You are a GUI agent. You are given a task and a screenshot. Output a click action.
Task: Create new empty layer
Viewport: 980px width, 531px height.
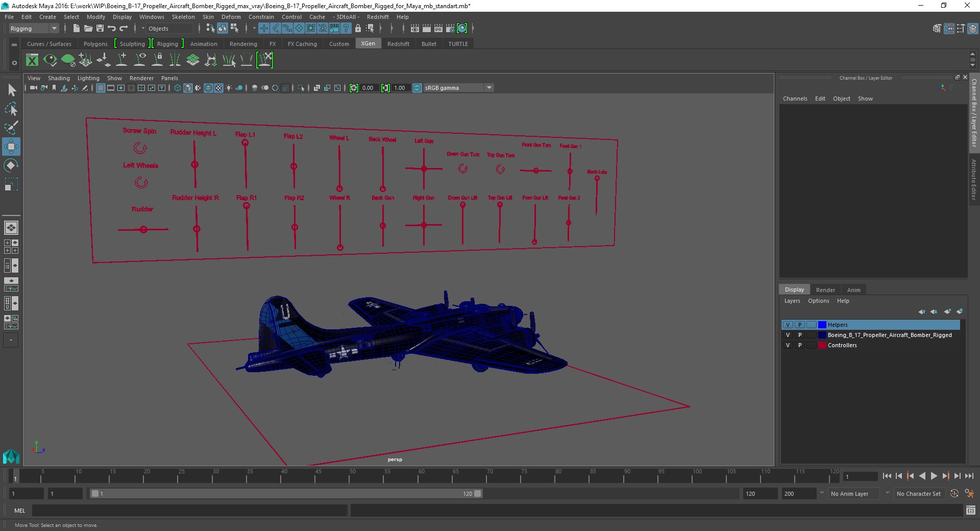[x=947, y=311]
